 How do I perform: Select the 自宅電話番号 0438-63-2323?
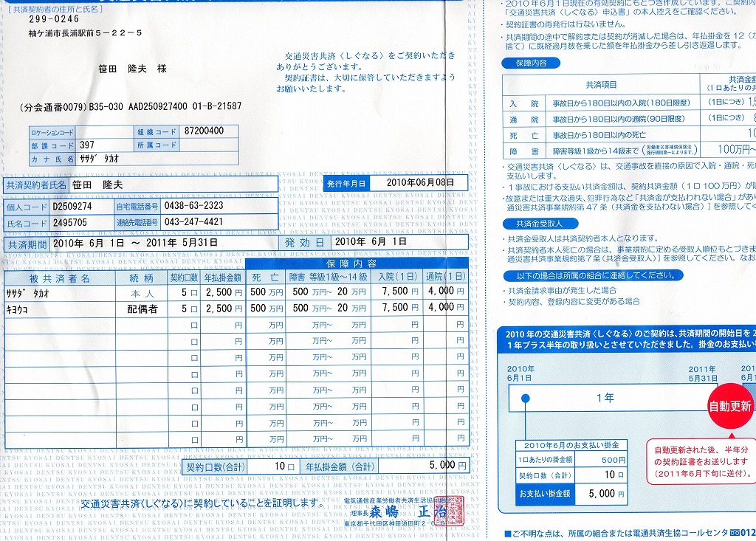pyautogui.click(x=193, y=205)
